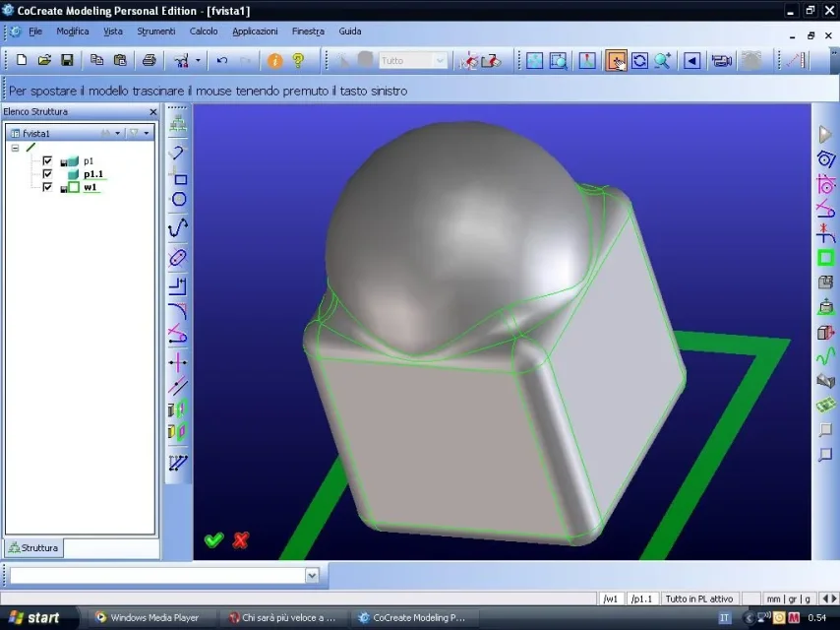Image resolution: width=840 pixels, height=630 pixels.
Task: Open the Tutto selection dropdown
Action: tap(440, 61)
